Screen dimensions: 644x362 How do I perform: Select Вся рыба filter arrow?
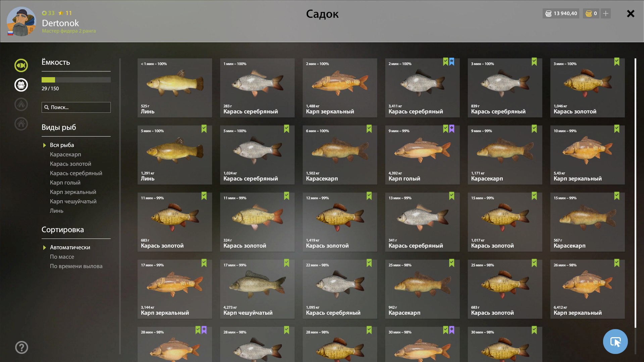tap(44, 145)
